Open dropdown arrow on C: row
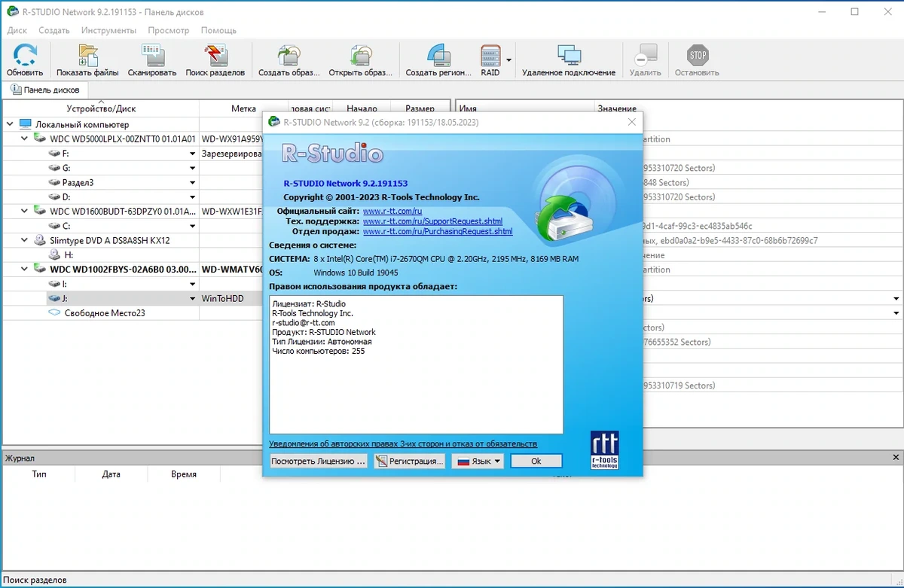Image resolution: width=904 pixels, height=588 pixels. click(193, 226)
